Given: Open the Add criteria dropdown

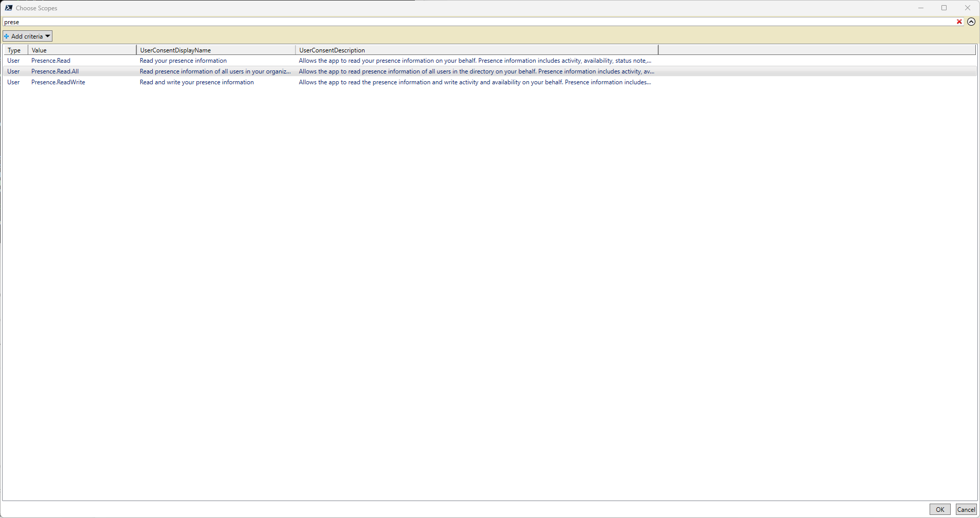Looking at the screenshot, I should click(x=28, y=36).
